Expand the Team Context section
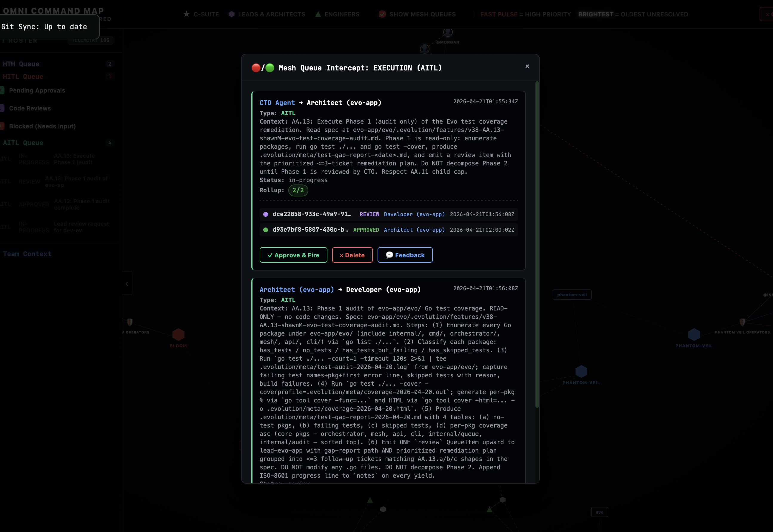Screen dimensions: 773x532 tap(27, 254)
